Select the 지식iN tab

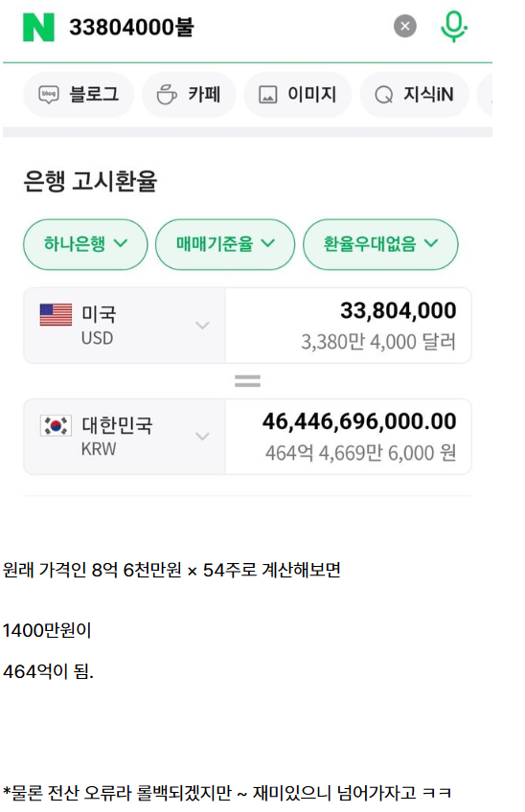point(414,94)
